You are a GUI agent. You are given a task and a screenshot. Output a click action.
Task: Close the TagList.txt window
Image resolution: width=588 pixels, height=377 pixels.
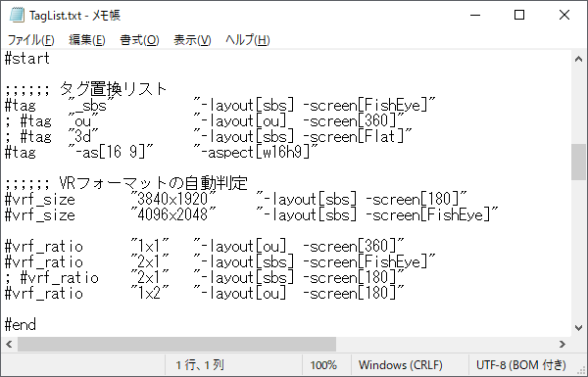[564, 15]
